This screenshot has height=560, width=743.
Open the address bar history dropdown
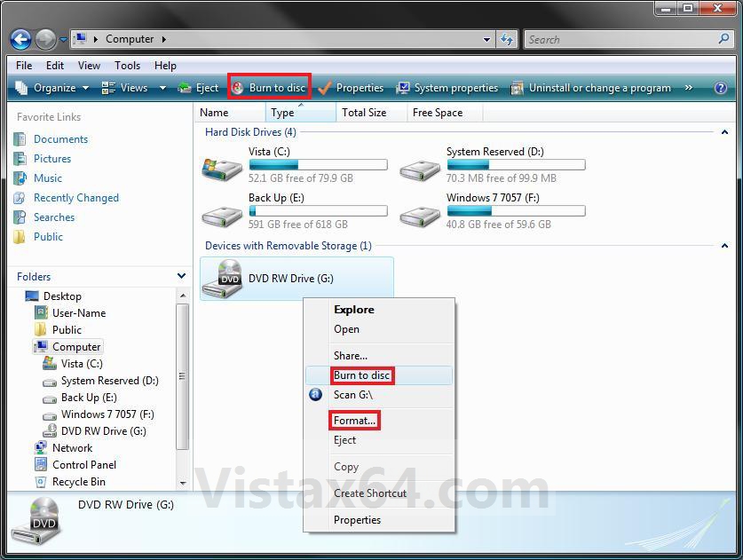click(486, 40)
